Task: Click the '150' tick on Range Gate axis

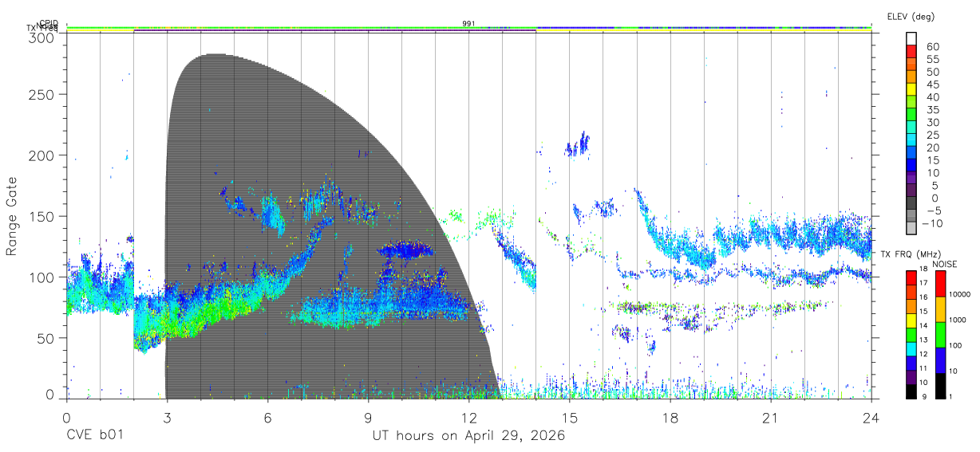Action: (41, 216)
